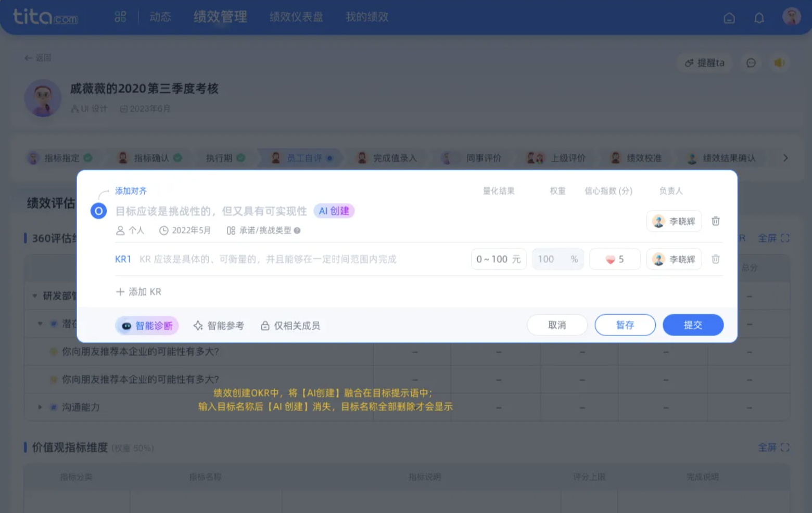812x513 pixels.
Task: Open 2022年5月 date picker
Action: pos(185,230)
